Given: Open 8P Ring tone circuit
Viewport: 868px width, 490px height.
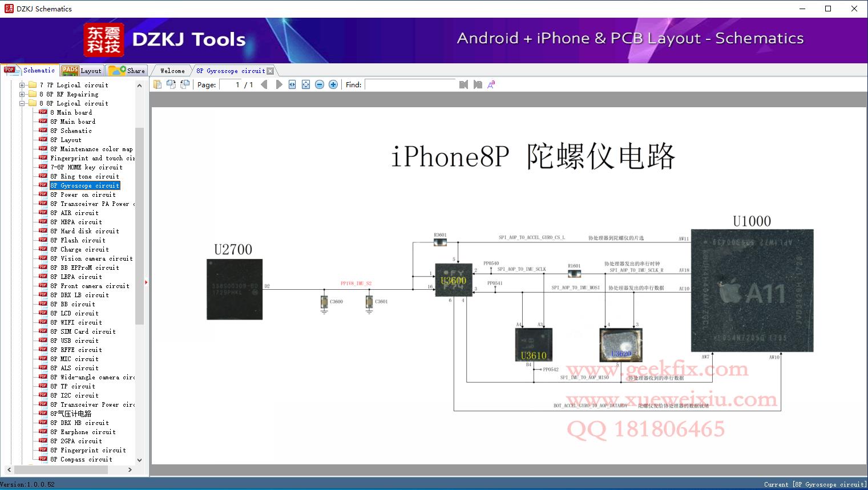Looking at the screenshot, I should click(84, 176).
